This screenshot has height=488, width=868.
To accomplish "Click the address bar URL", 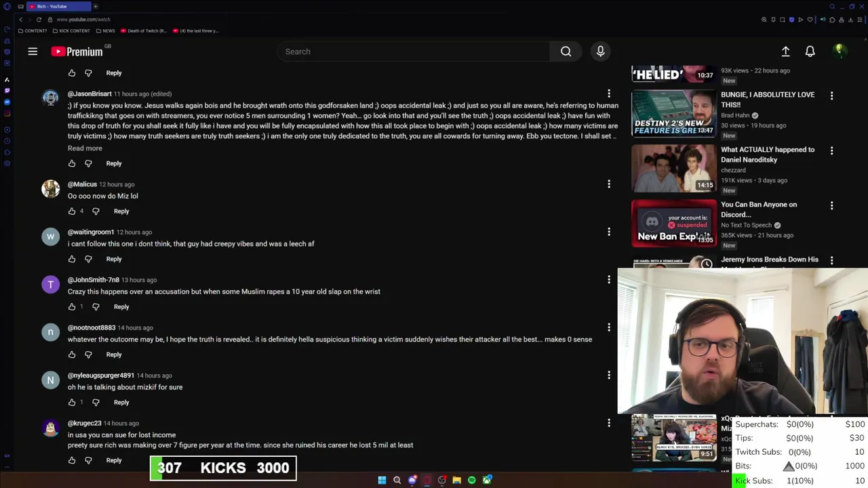I will (x=83, y=20).
